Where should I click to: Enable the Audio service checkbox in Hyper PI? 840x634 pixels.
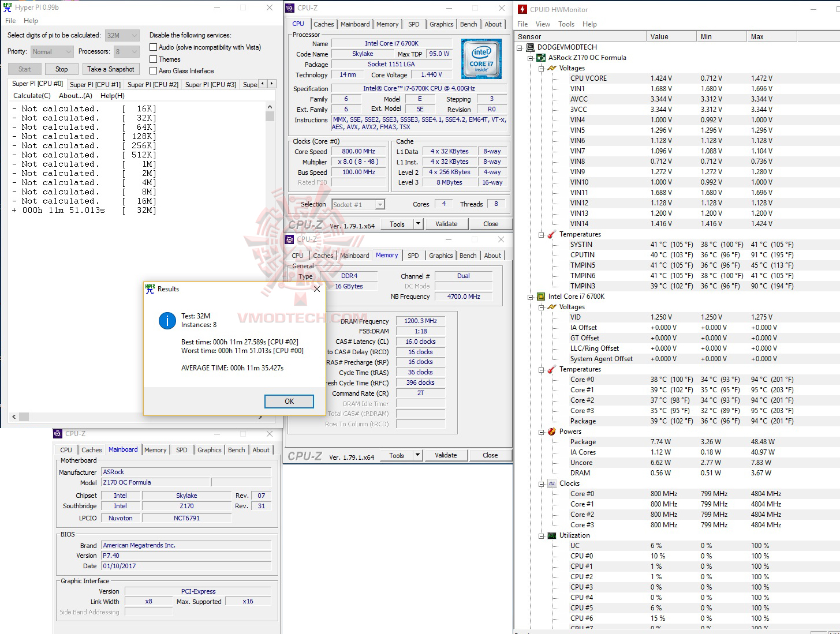(153, 47)
